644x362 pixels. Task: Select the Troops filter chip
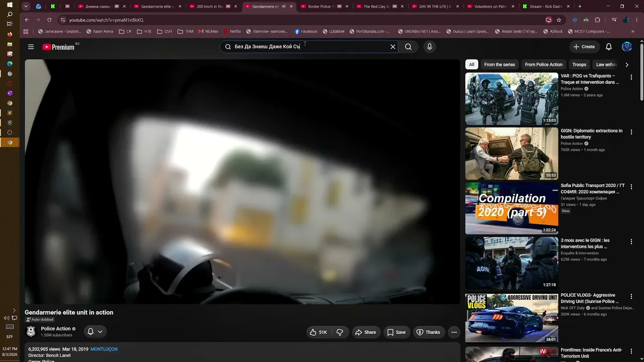pyautogui.click(x=579, y=64)
